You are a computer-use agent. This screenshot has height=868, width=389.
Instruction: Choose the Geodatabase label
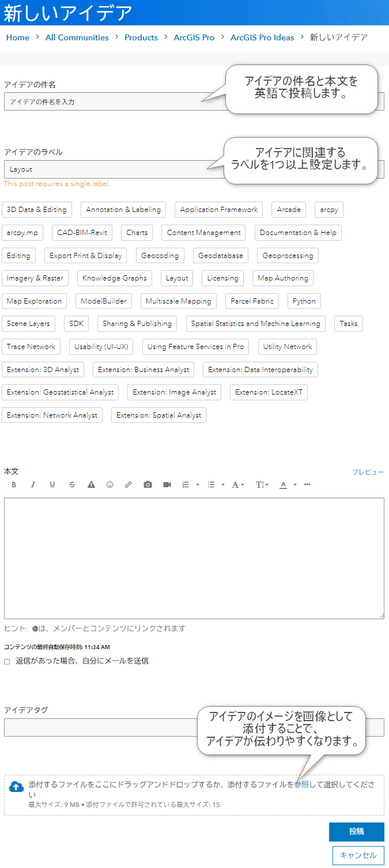click(x=221, y=255)
